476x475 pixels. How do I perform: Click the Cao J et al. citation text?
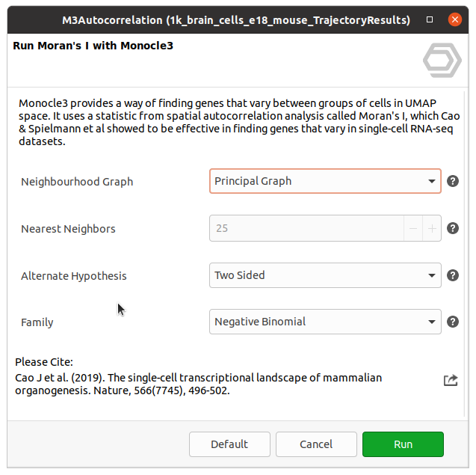click(198, 384)
